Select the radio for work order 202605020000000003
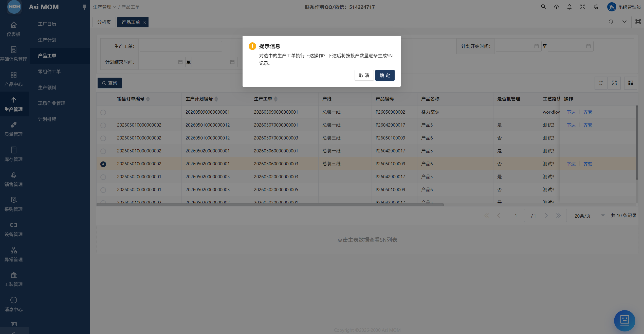This screenshot has width=644, height=334. click(x=103, y=177)
